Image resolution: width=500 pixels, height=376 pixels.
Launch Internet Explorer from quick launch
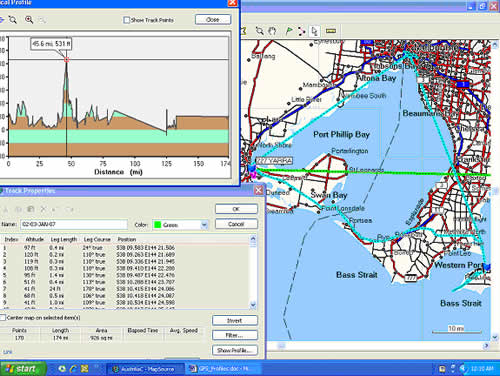click(73, 369)
